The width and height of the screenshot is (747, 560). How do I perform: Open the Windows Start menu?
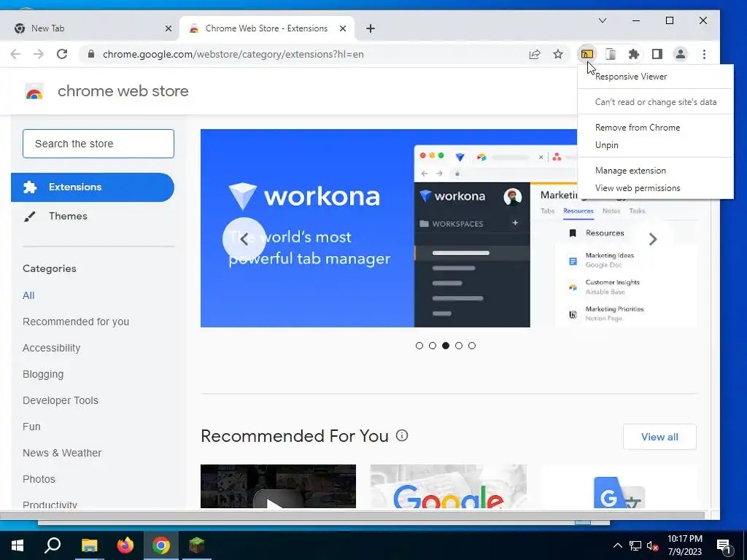pos(18,545)
